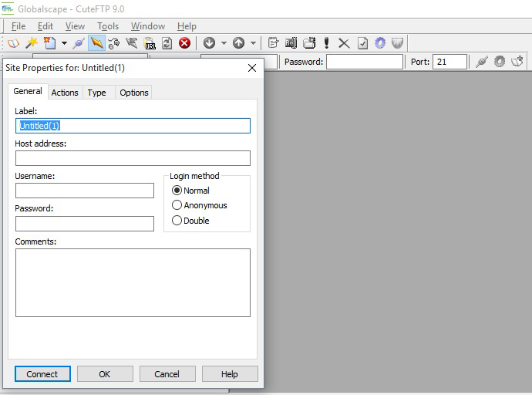Switch to the Actions tab
The width and height of the screenshot is (532, 395).
(65, 93)
